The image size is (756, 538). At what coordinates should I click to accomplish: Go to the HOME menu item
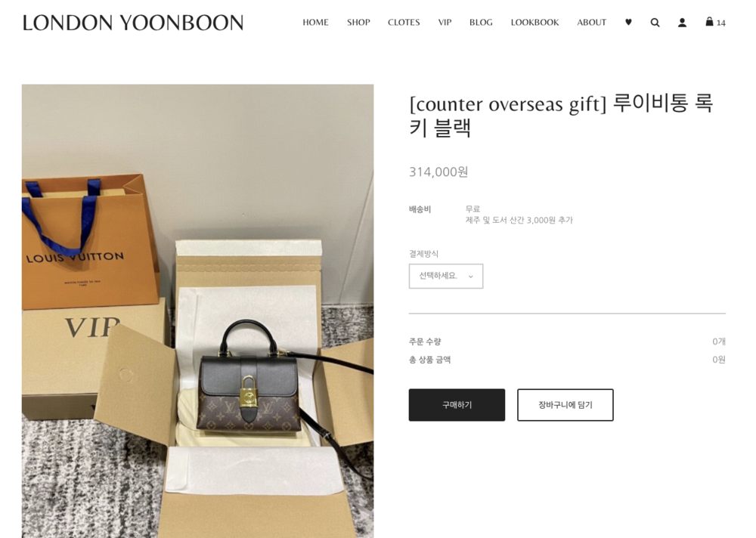pos(315,22)
